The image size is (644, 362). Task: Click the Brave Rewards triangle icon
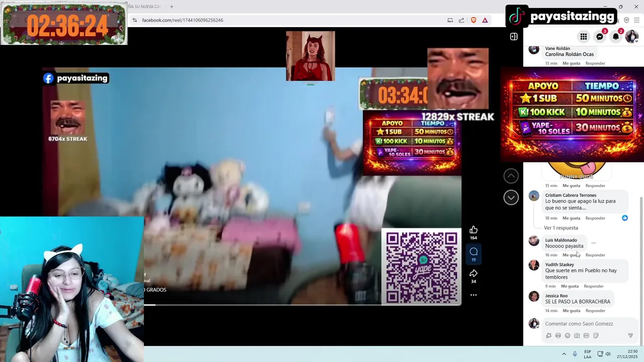pos(485,20)
